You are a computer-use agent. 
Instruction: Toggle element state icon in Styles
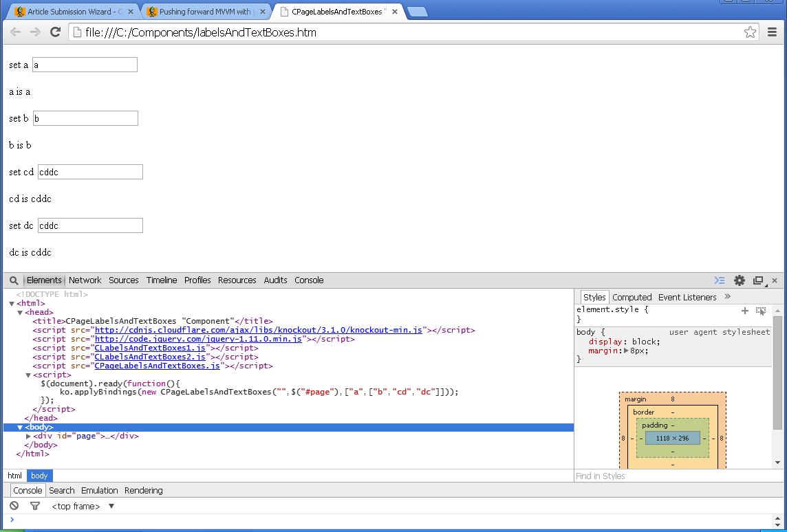coord(761,311)
